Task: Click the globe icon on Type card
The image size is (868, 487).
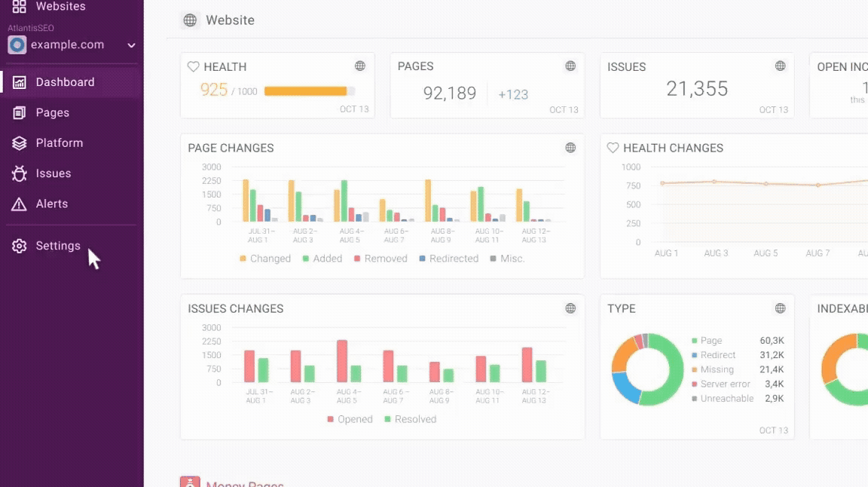Action: click(x=781, y=308)
